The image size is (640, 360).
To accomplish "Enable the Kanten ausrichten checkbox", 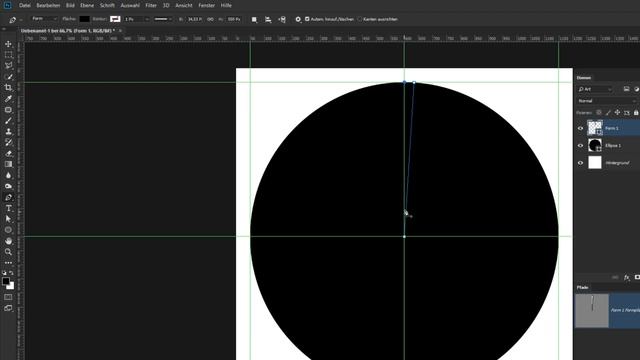I will pos(360,19).
